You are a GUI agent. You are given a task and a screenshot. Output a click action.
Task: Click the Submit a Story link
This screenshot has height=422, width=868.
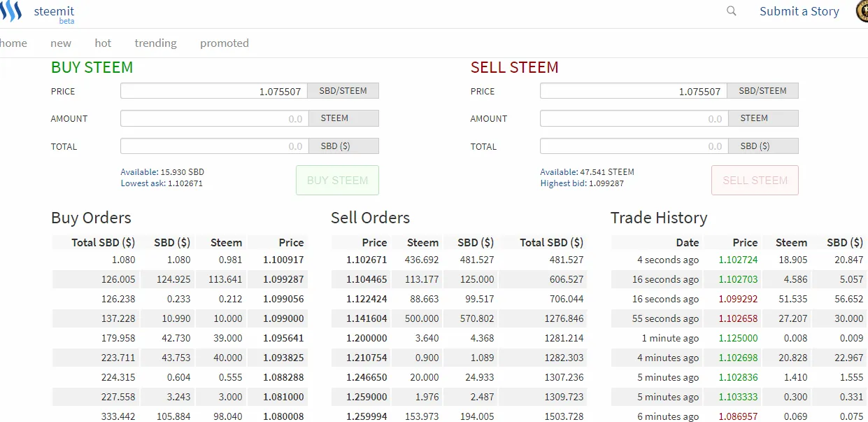(799, 11)
